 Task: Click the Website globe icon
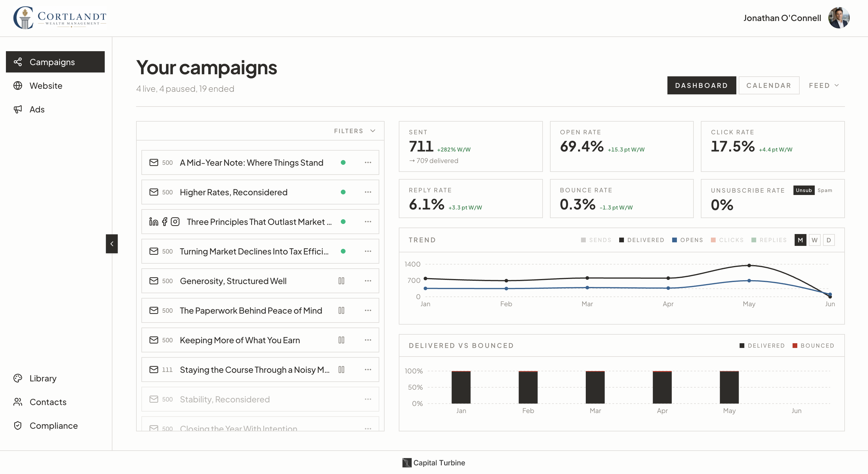point(18,86)
